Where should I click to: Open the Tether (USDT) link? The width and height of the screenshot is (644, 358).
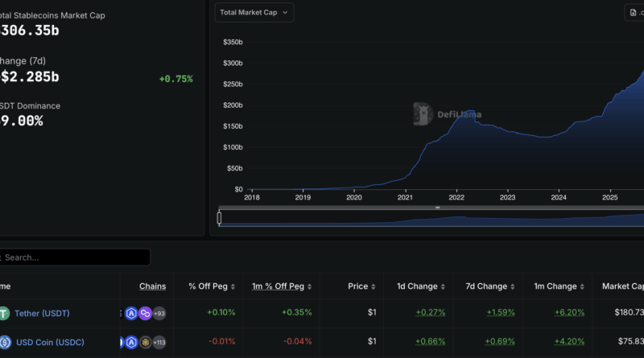43,314
